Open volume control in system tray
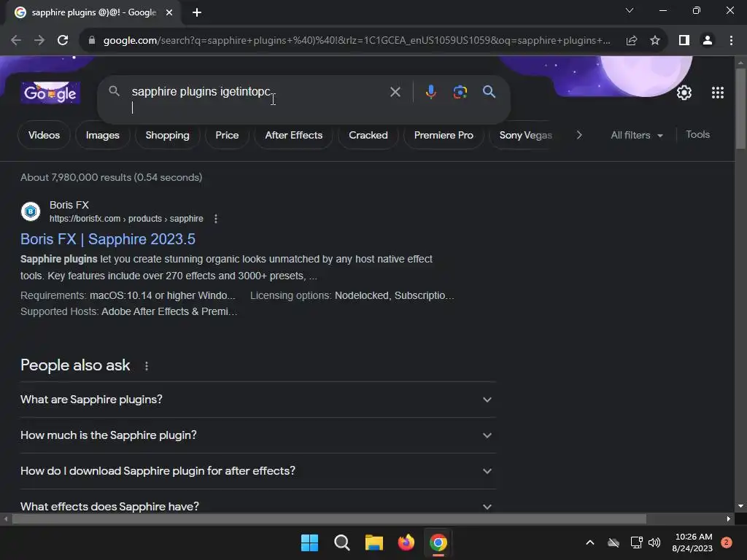Viewport: 747px width, 560px height. point(654,542)
